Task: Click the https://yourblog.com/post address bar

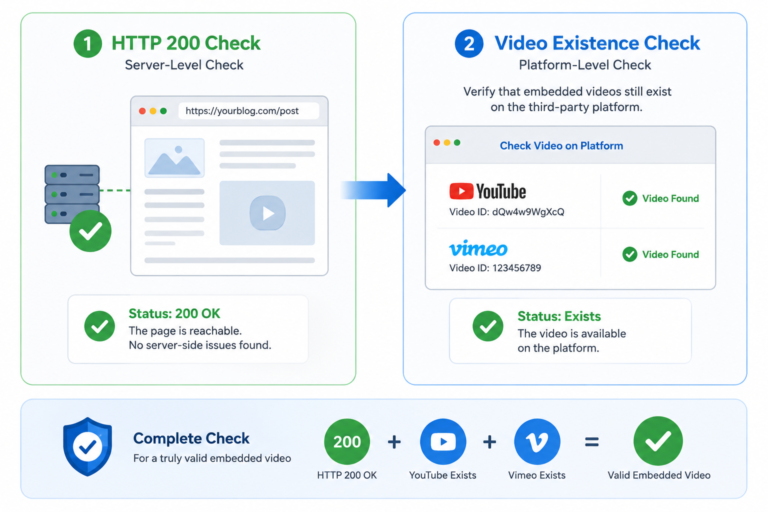Action: [249, 111]
